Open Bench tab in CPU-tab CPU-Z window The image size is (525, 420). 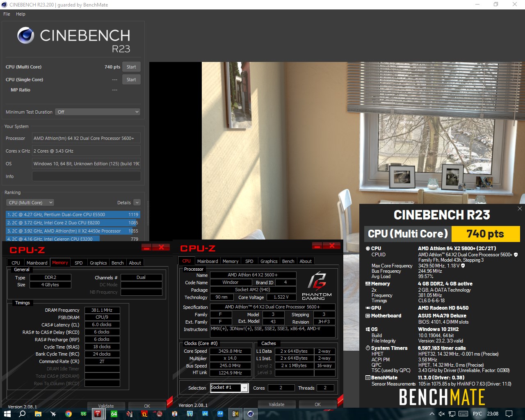tap(288, 261)
